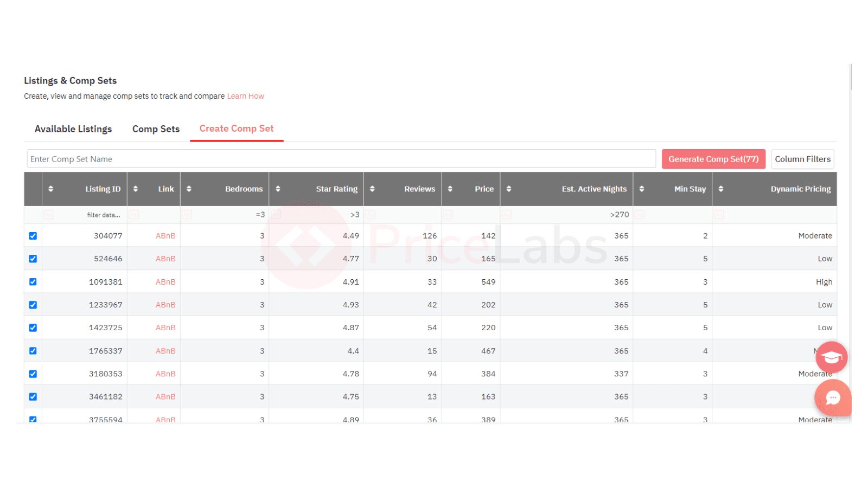
Task: Sort by the Star Rating column arrows
Action: point(278,189)
